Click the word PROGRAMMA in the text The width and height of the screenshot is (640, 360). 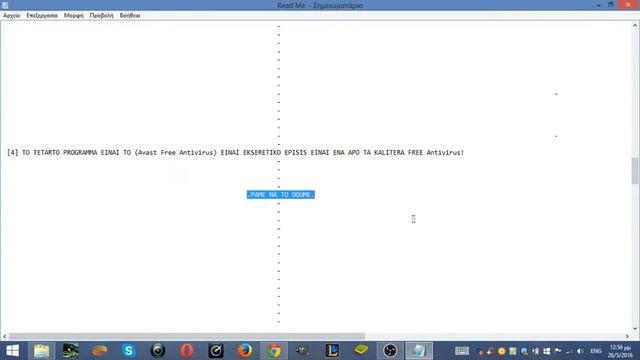pyautogui.click(x=80, y=153)
